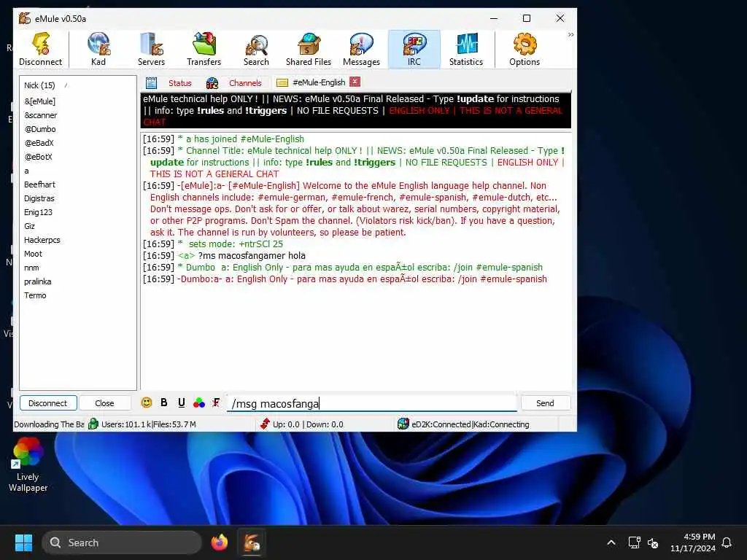Open the notifications bell

tap(727, 542)
